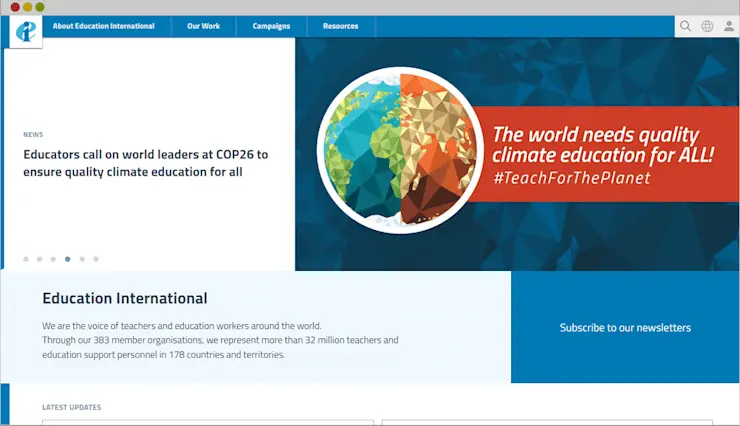The height and width of the screenshot is (426, 740).
Task: Click the Education International heading
Action: click(125, 298)
